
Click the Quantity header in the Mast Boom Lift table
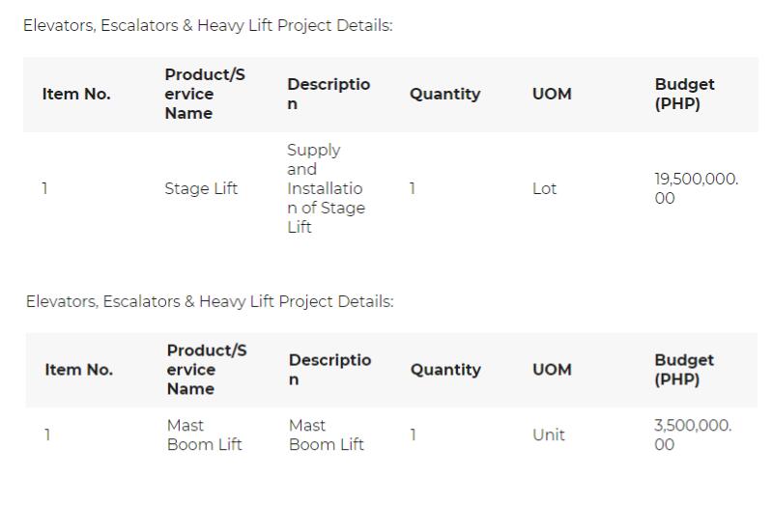[x=445, y=370]
